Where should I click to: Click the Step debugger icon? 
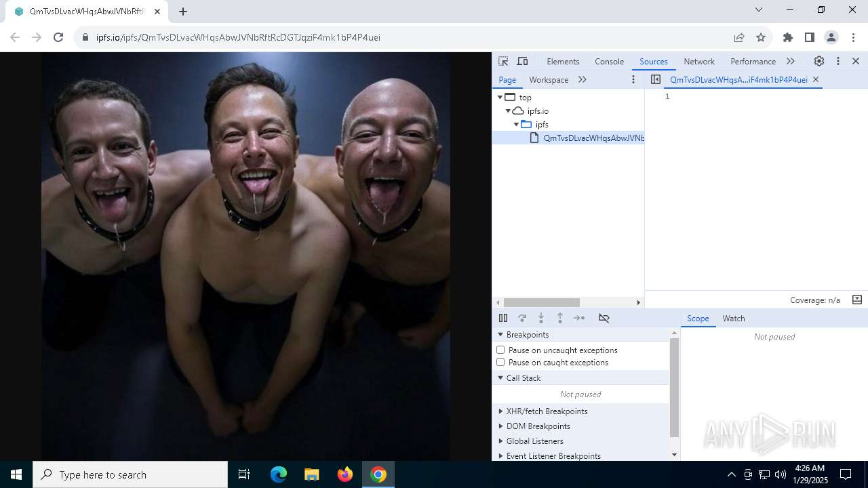(x=579, y=318)
